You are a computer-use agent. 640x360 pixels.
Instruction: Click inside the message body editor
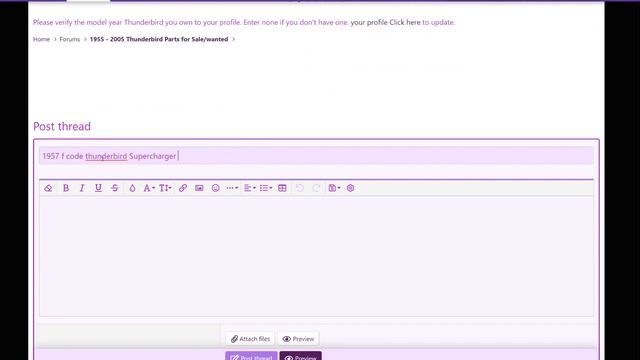click(x=316, y=256)
